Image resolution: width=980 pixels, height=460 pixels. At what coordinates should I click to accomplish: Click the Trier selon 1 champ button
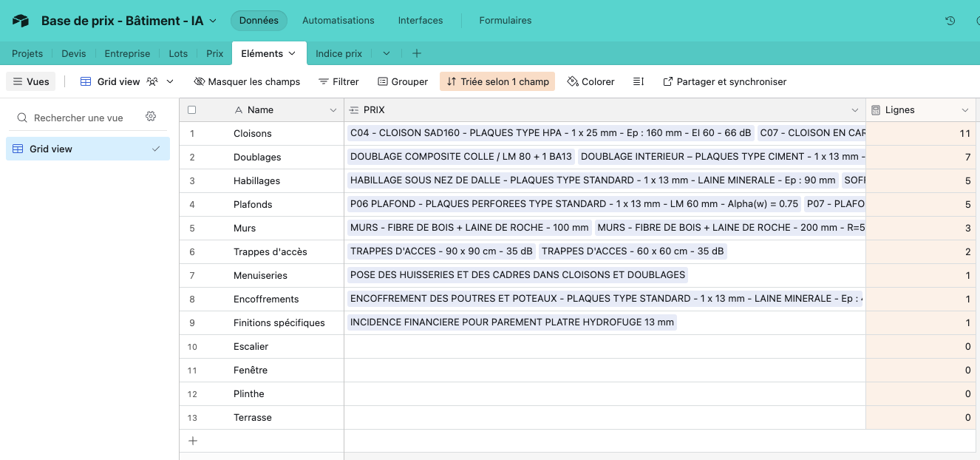[x=497, y=81]
